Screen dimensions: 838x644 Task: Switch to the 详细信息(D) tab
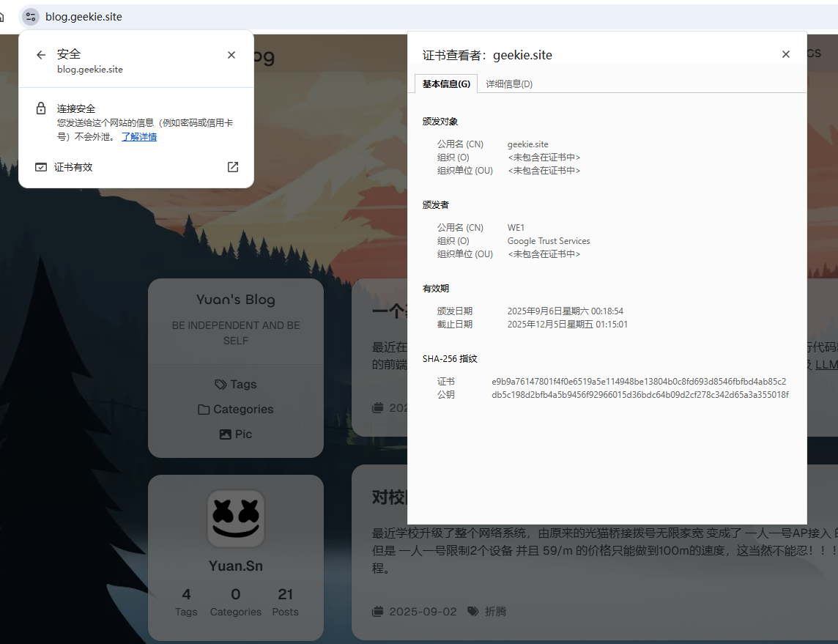[x=509, y=84]
